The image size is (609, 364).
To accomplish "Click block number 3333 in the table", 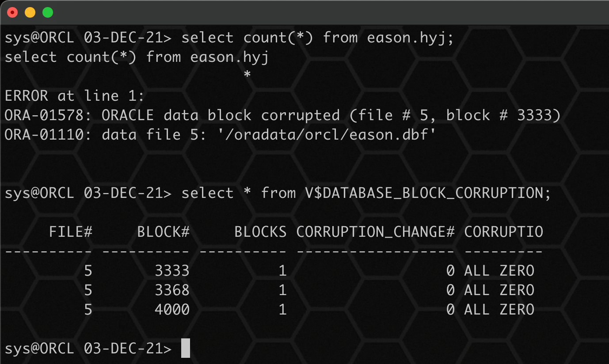I will click(172, 270).
